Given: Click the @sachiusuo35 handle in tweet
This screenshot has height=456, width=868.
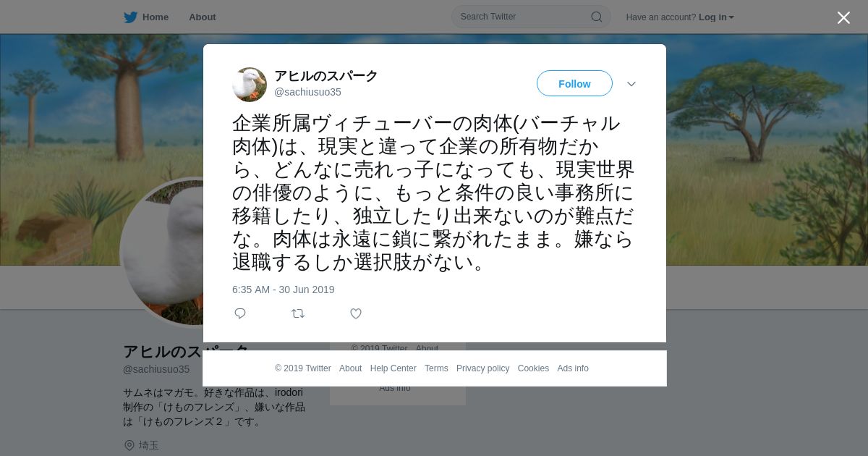Looking at the screenshot, I should 307,92.
